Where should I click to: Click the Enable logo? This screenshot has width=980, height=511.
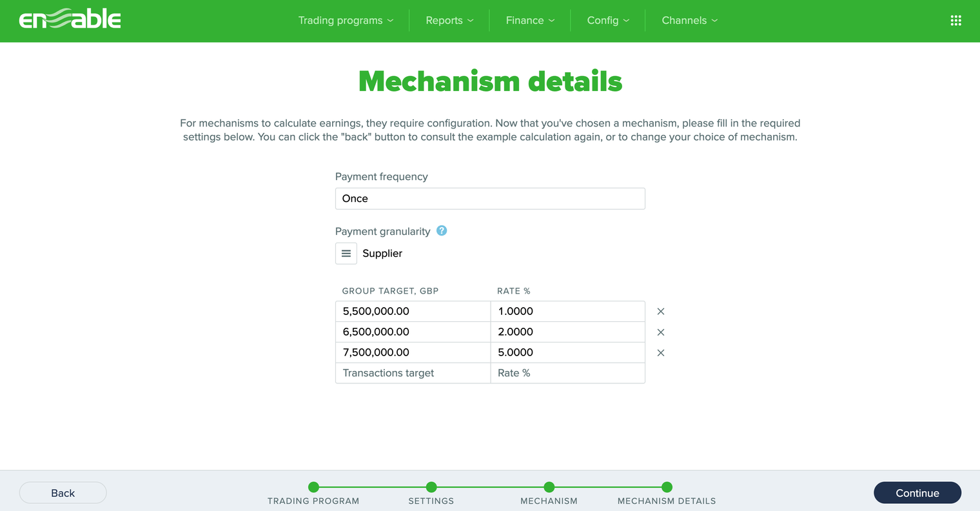[x=70, y=20]
